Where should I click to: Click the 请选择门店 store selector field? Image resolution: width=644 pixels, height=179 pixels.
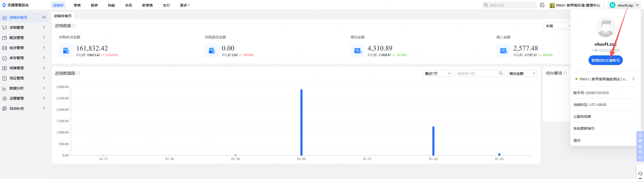pyautogui.click(x=477, y=73)
